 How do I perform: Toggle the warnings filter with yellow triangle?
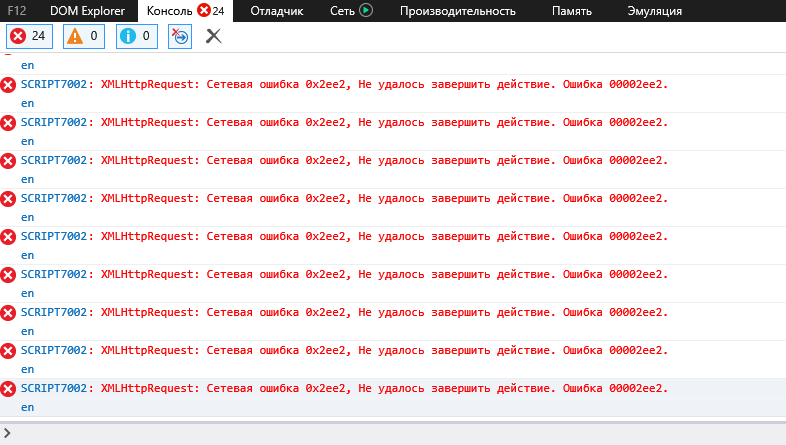click(x=84, y=37)
